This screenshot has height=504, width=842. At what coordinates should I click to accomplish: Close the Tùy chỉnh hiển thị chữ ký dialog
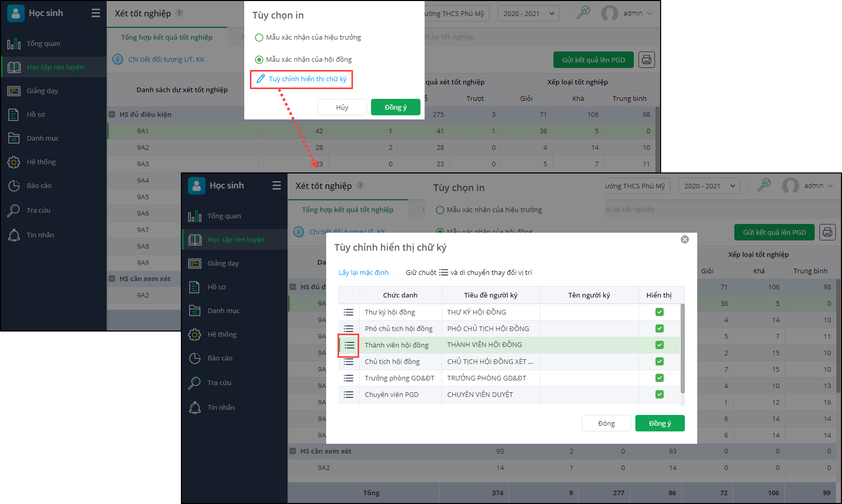coord(685,239)
